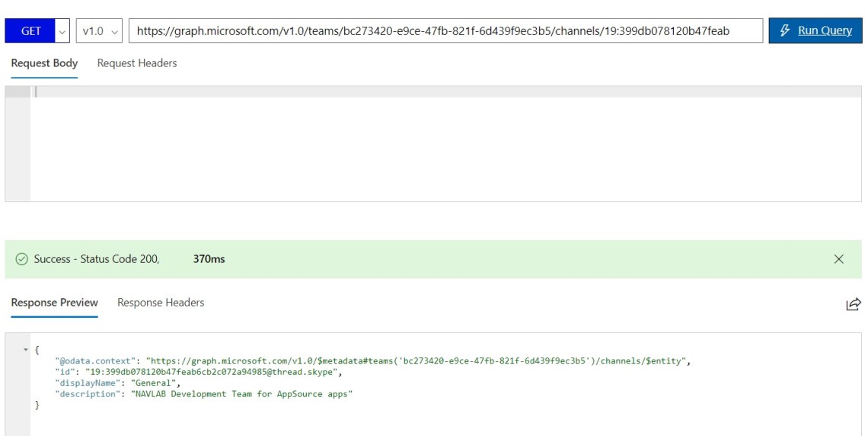Select the Request Body tab
868x436 pixels.
44,63
